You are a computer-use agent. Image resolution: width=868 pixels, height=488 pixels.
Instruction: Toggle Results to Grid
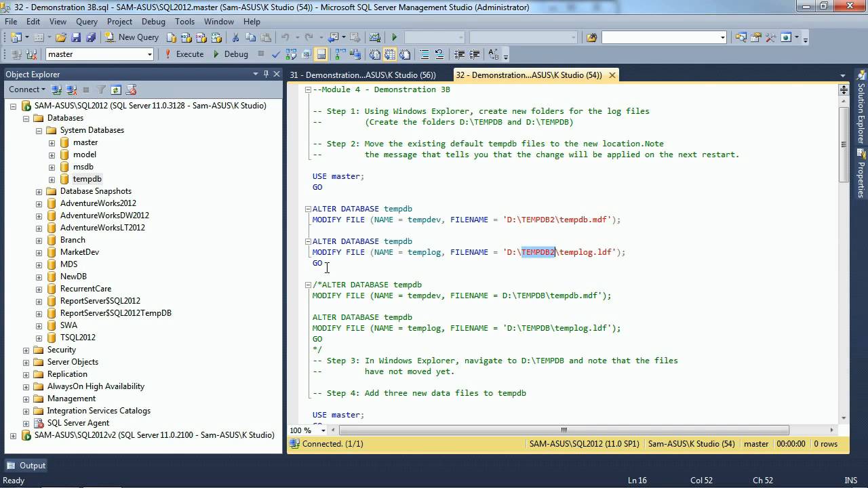pos(390,54)
